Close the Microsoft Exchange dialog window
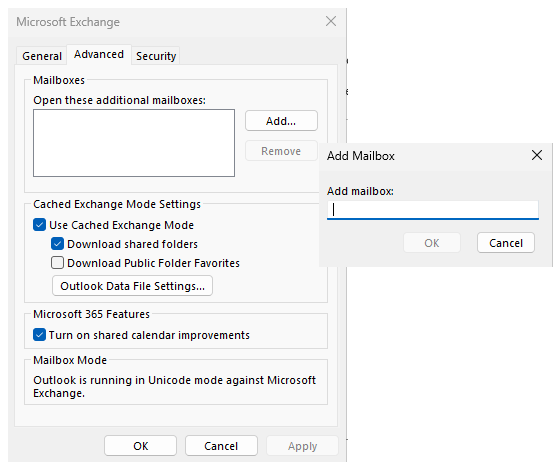This screenshot has height=462, width=557. click(331, 21)
